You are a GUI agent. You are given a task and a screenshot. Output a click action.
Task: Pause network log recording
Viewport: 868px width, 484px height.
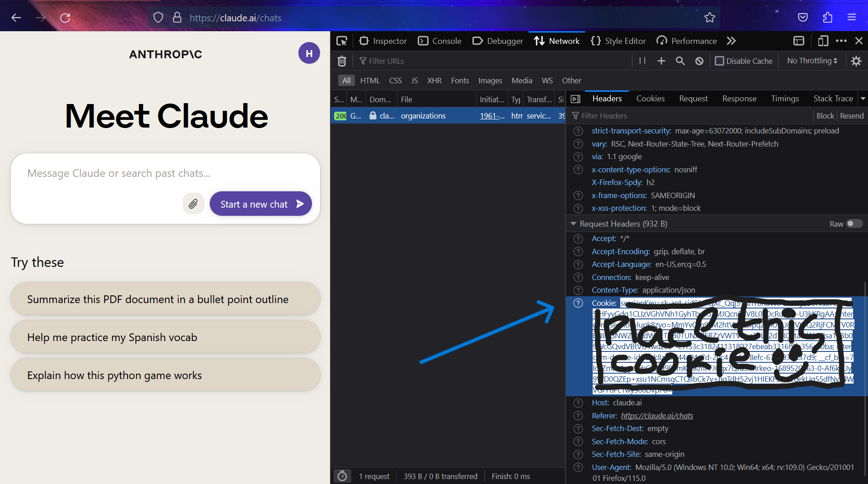pyautogui.click(x=642, y=61)
